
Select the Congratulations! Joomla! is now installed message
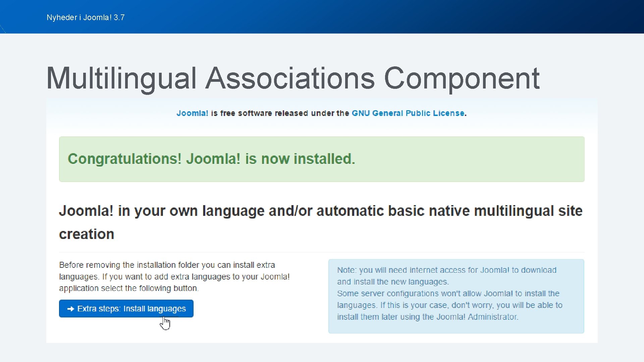(x=322, y=159)
